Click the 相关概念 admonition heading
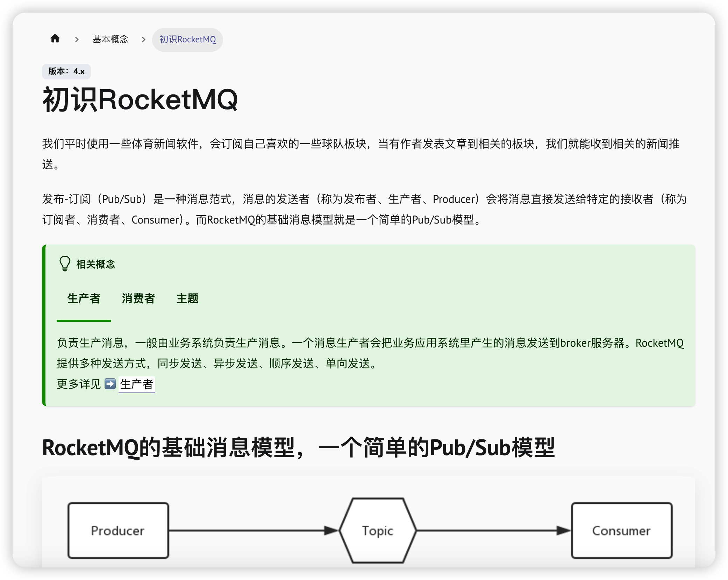728x580 pixels. 95,264
